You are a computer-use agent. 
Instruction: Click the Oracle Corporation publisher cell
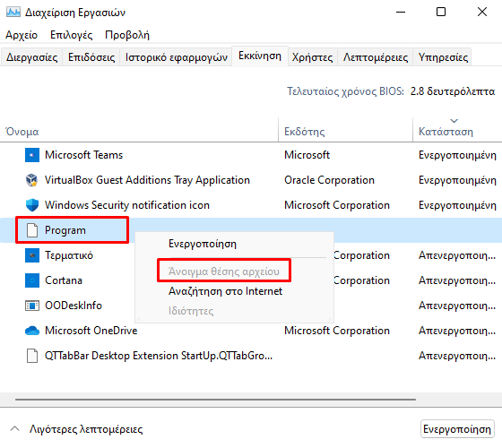(x=329, y=180)
